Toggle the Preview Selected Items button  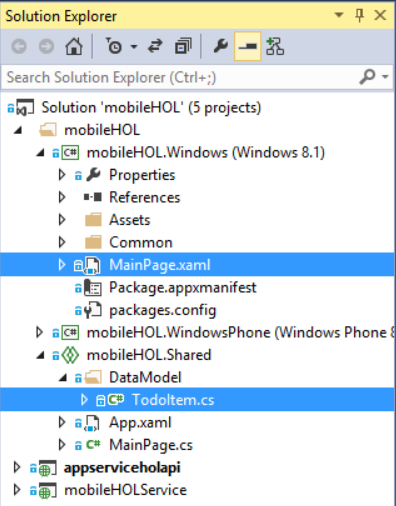(x=248, y=46)
